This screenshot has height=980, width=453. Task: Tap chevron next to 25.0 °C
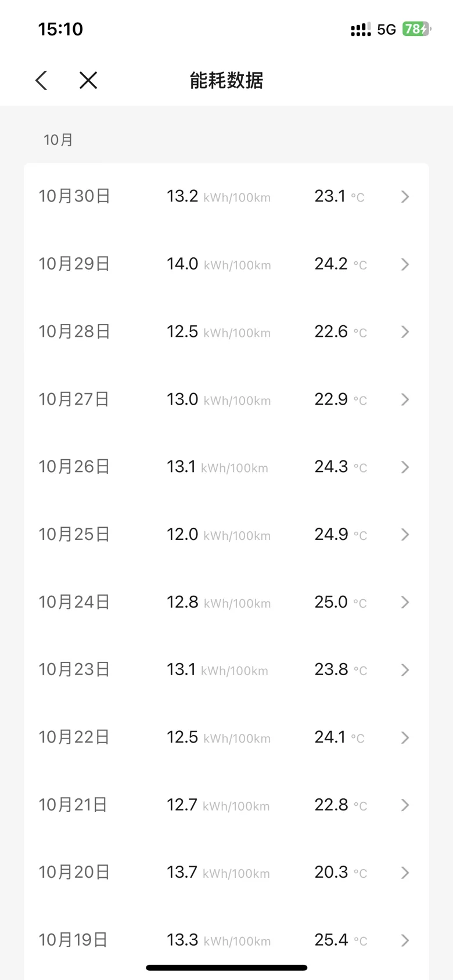pos(405,602)
